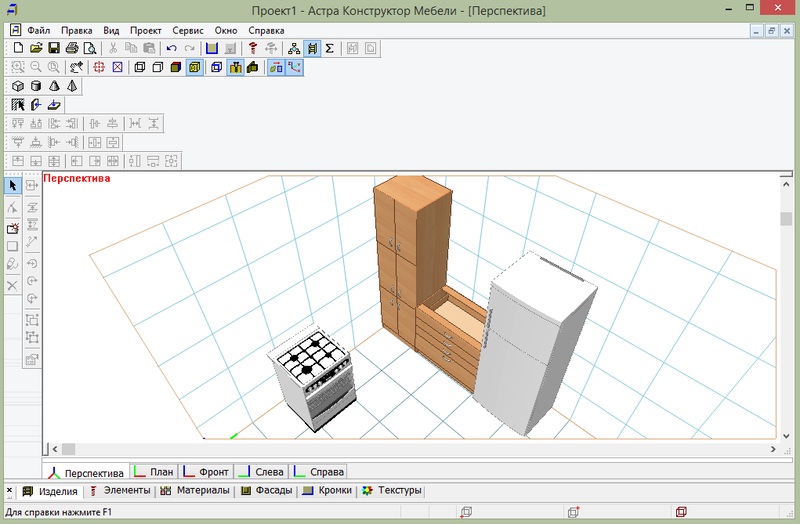Open a project with the folder icon
This screenshot has width=800, height=524.
coord(36,48)
